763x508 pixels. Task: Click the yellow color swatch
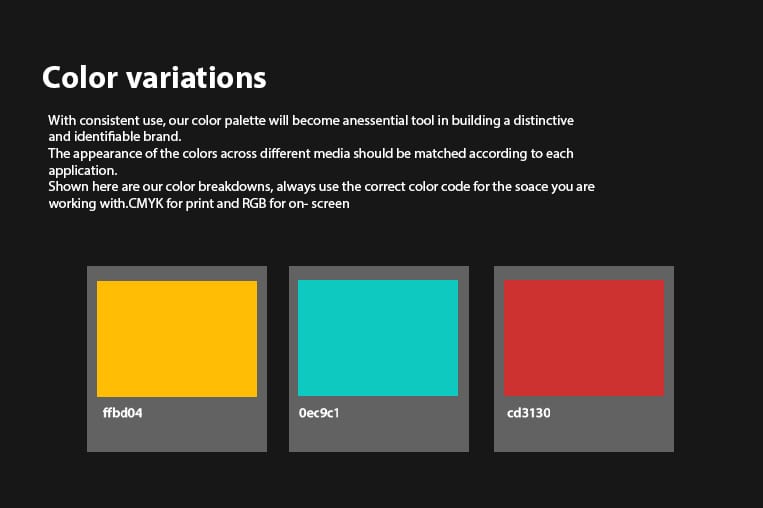pos(177,338)
